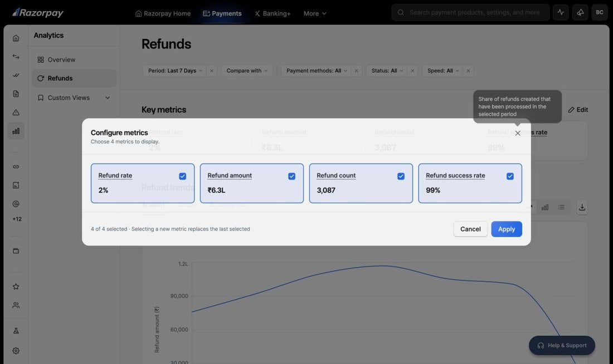Screen dimensions: 613x364
Task: Click the invoice page icon in sidebar
Action: point(16,185)
